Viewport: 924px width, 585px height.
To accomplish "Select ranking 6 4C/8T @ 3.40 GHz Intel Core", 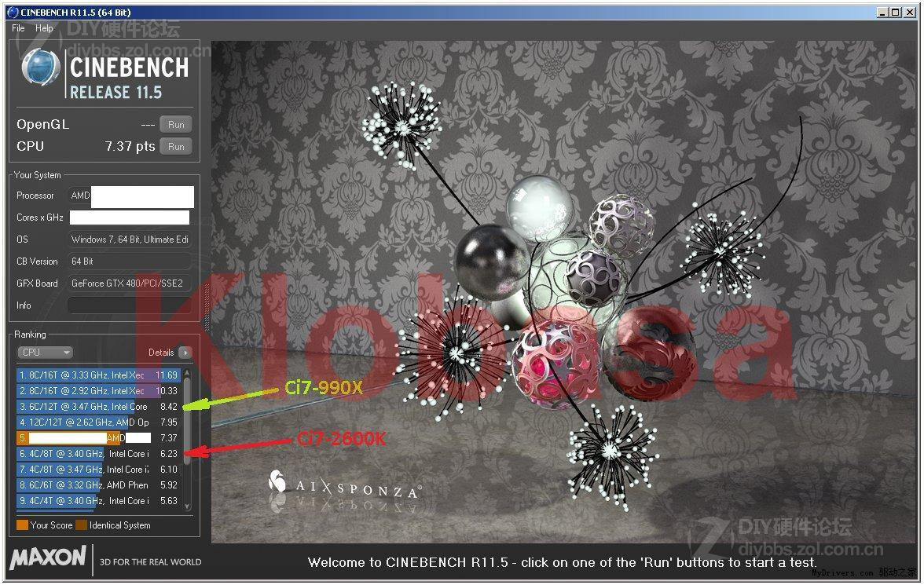I will pyautogui.click(x=97, y=454).
